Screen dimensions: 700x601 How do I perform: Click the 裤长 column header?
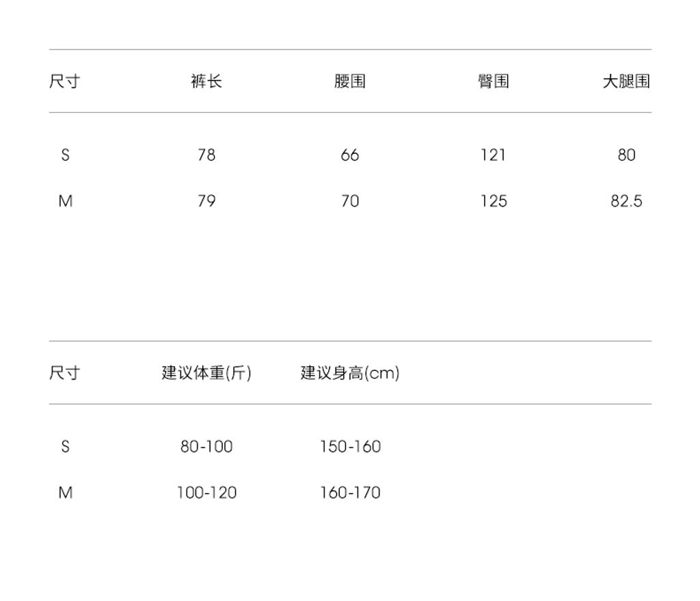[x=206, y=81]
